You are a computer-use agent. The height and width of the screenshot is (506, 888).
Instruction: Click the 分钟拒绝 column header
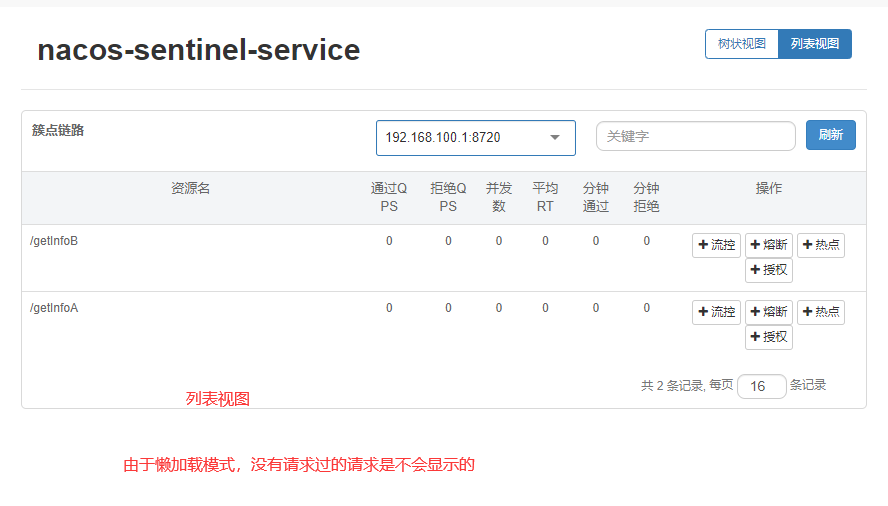pyautogui.click(x=646, y=197)
